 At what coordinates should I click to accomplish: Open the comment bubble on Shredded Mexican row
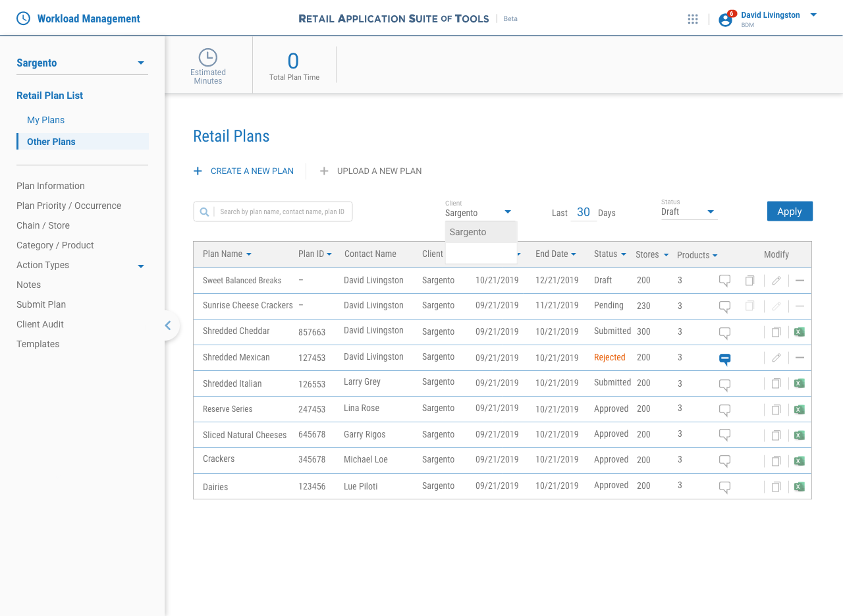point(724,359)
